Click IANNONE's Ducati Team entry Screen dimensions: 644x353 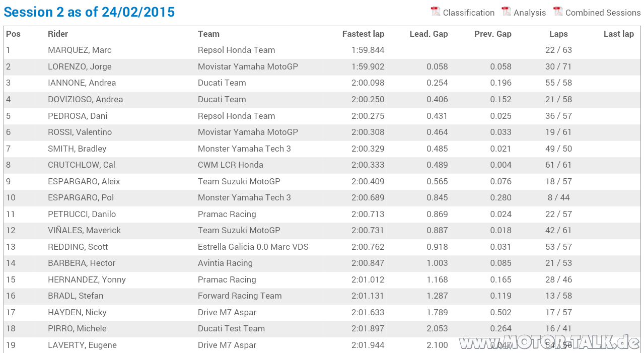pyautogui.click(x=222, y=83)
